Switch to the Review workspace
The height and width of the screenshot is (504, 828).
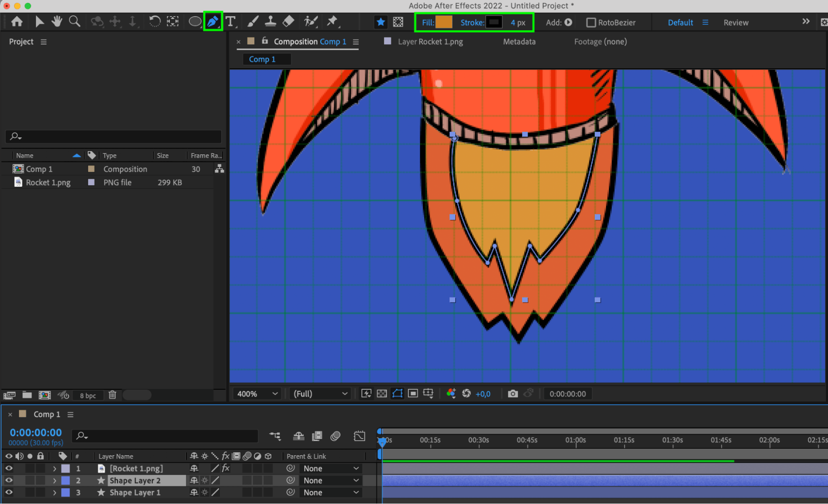tap(736, 23)
